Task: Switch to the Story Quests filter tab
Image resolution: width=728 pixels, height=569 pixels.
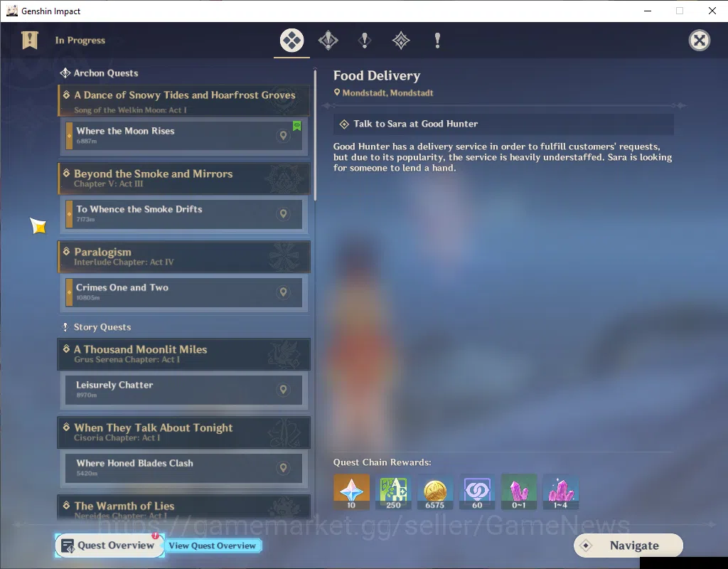Action: point(365,41)
